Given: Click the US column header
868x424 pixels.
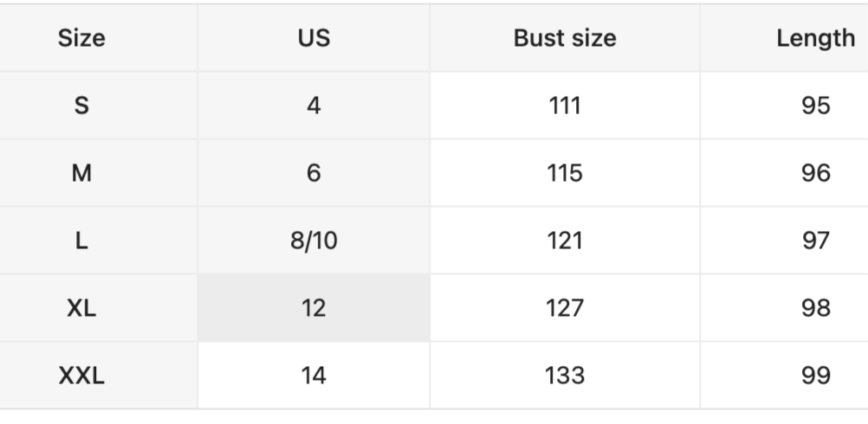Looking at the screenshot, I should coord(313,38).
